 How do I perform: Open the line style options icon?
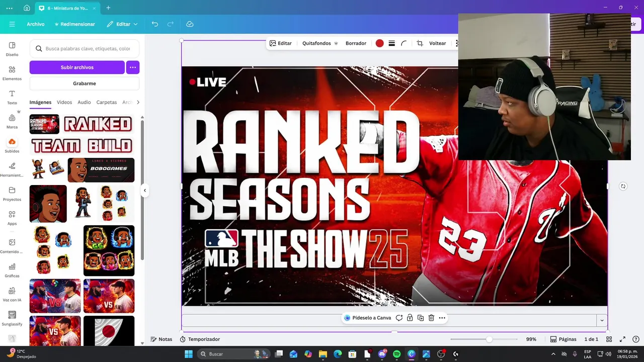tap(391, 43)
